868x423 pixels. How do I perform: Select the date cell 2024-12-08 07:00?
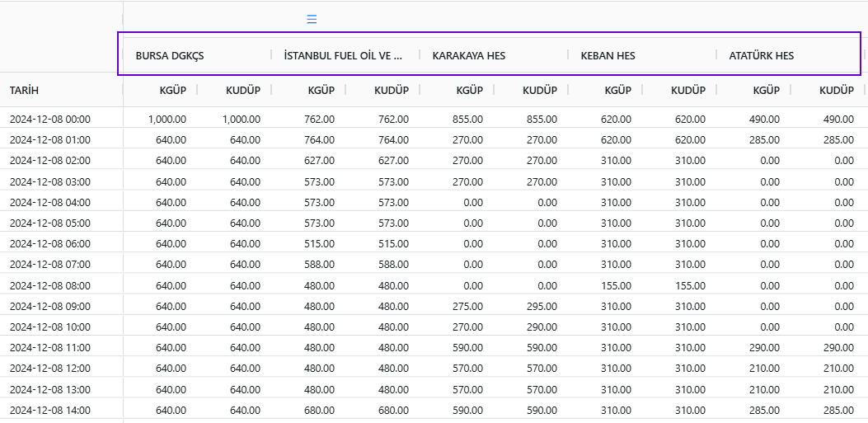[49, 265]
